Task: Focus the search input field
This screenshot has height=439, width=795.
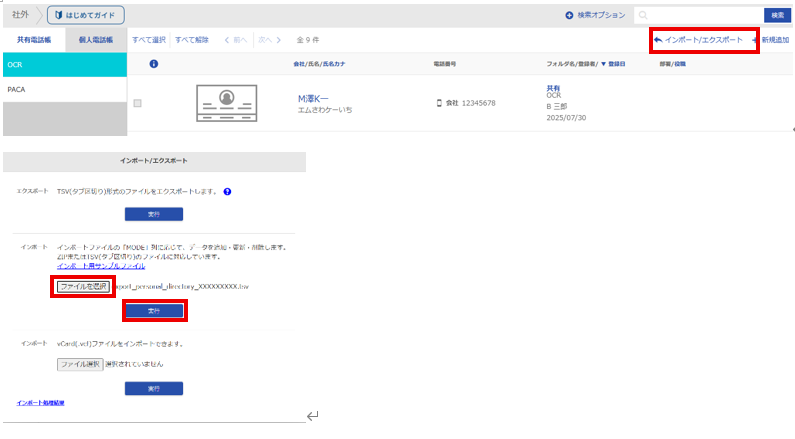Action: [x=699, y=15]
